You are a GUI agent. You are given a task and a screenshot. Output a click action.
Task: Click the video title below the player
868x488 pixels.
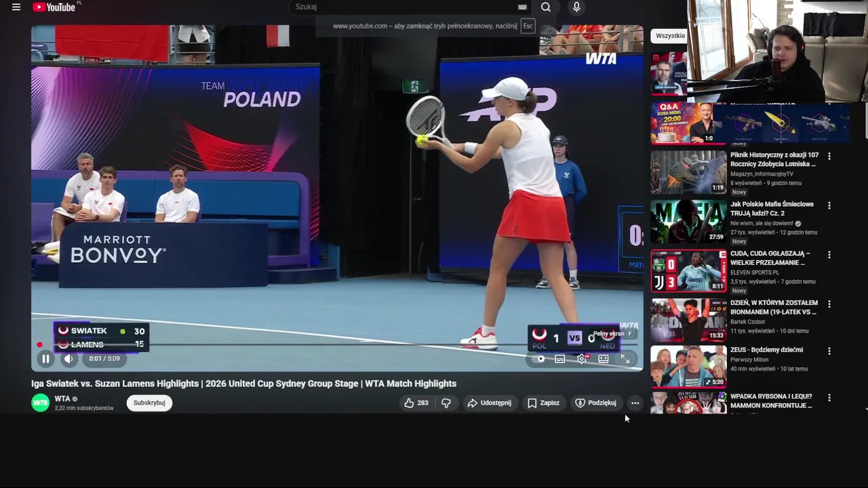click(x=243, y=384)
